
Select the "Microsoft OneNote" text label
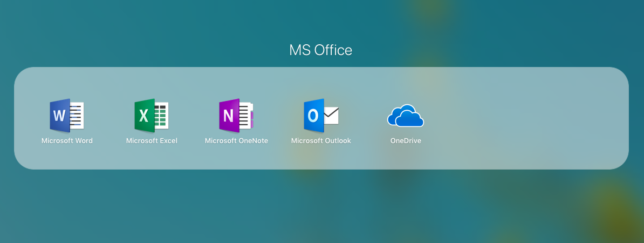236,141
